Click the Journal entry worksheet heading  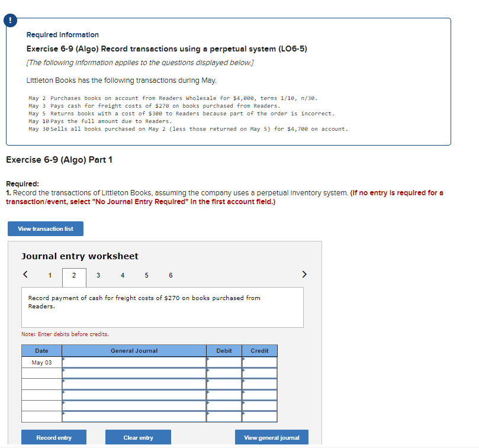pyautogui.click(x=80, y=256)
